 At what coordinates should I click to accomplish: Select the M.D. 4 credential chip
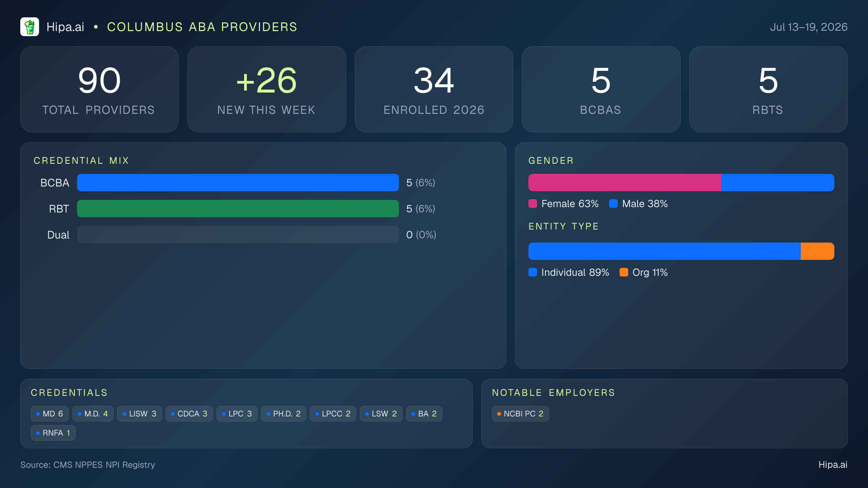[93, 414]
